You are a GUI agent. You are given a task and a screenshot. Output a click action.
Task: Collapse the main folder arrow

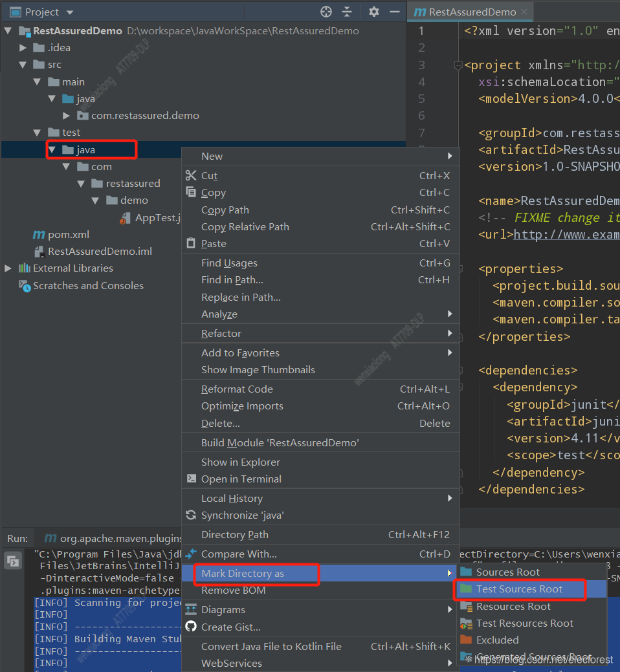38,82
